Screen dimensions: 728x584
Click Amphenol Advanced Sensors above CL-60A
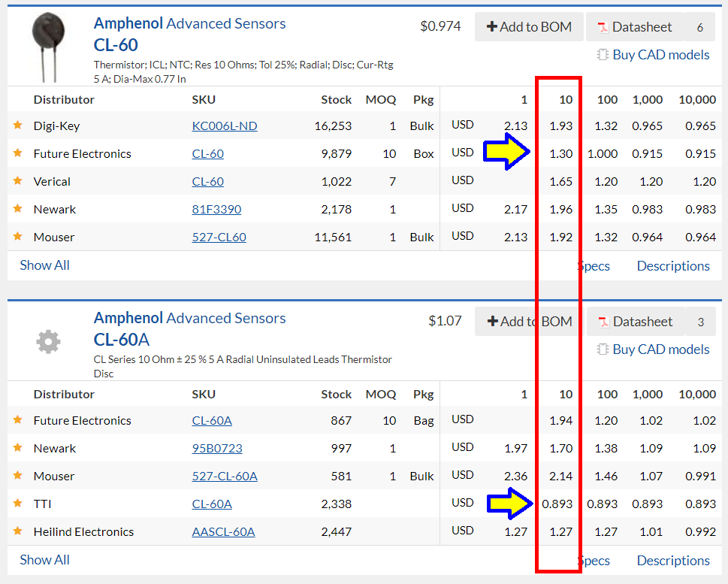(189, 318)
